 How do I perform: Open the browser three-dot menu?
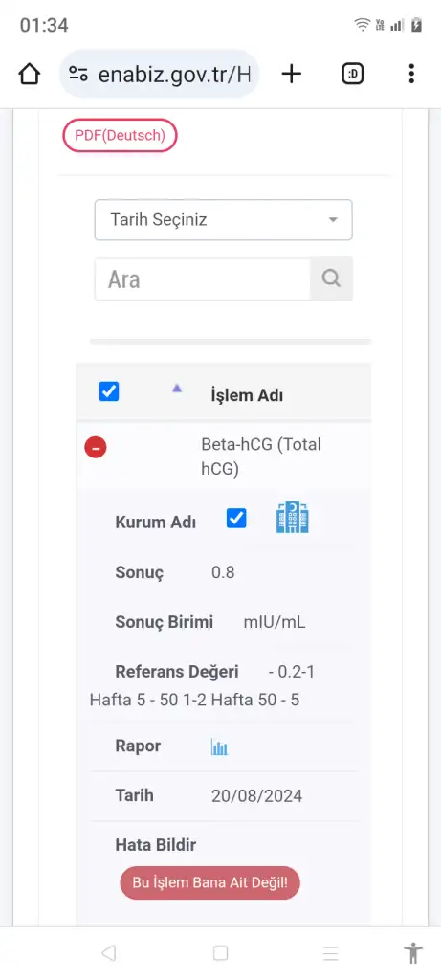411,74
